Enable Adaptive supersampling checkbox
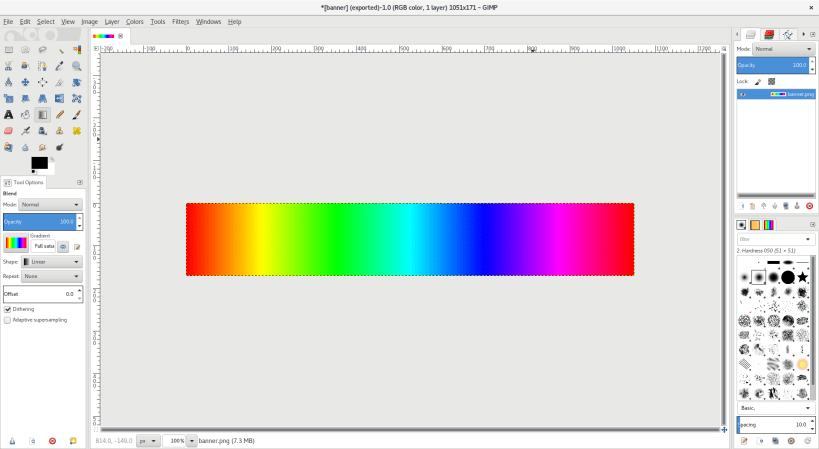Viewport: 819px width, 449px height. point(7,320)
